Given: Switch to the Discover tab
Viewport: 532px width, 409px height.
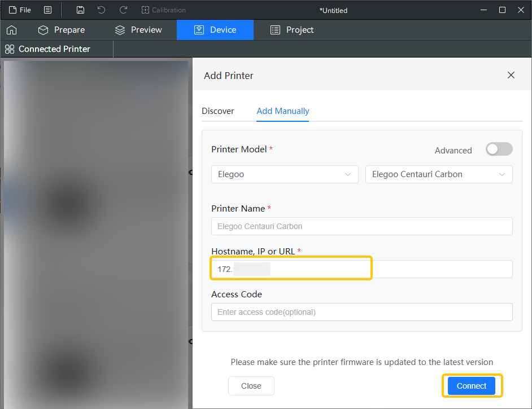Looking at the screenshot, I should pos(218,111).
